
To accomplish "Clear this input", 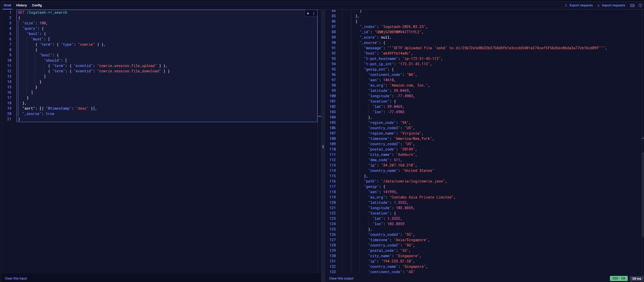I will [16, 278].
